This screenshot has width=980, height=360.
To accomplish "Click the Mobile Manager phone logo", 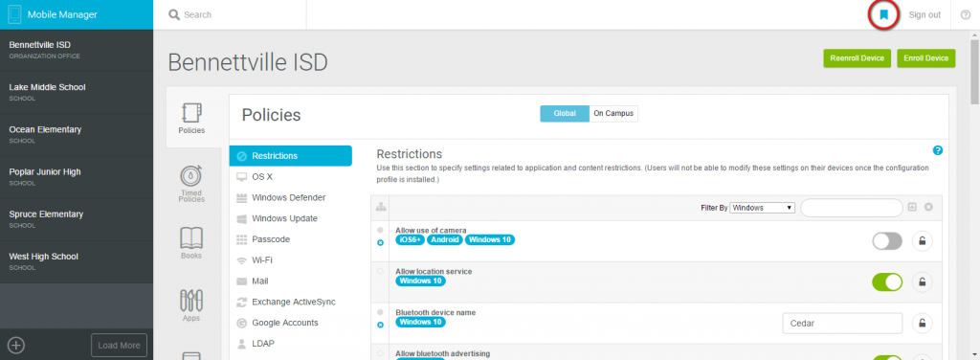I will [x=14, y=14].
